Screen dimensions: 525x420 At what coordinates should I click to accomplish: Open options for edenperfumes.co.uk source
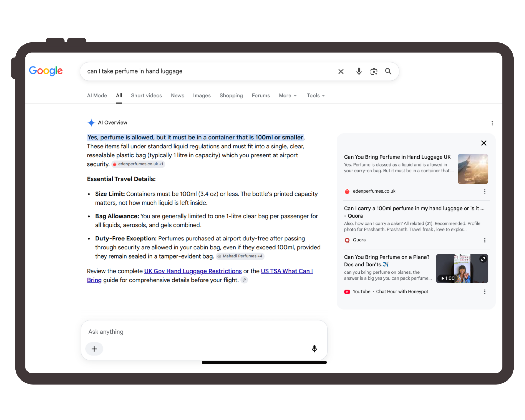485,192
